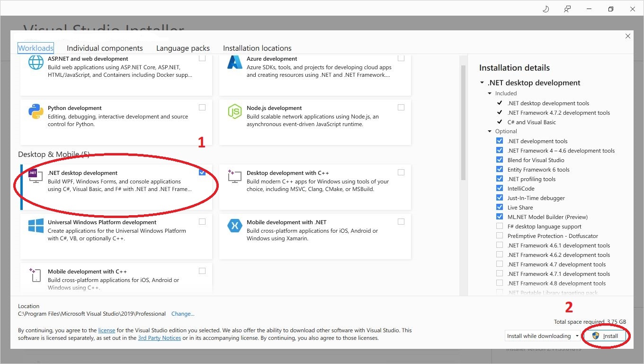Viewport: 644px width, 364px height.
Task: Check the .NET Framework 4.8 development tools box
Action: click(500, 283)
